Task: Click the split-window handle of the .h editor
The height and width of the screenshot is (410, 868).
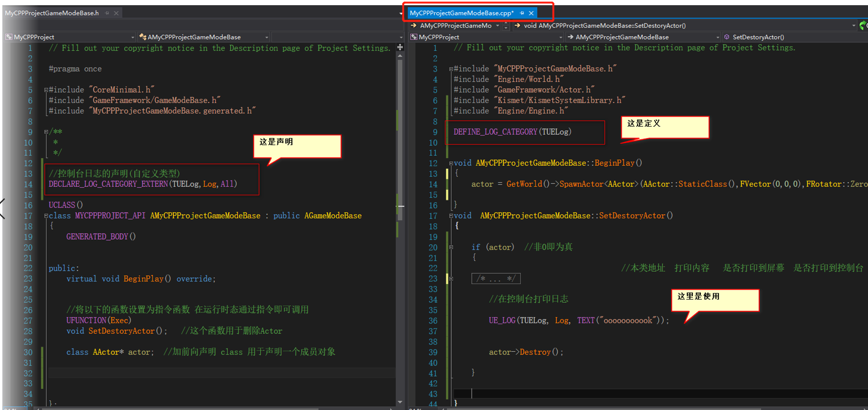Action: [400, 47]
